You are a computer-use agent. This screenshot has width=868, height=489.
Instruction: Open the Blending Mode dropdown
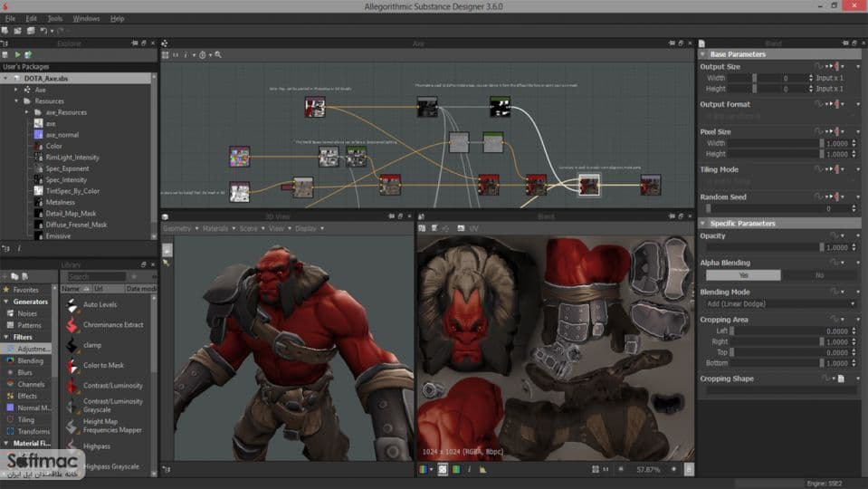click(780, 304)
